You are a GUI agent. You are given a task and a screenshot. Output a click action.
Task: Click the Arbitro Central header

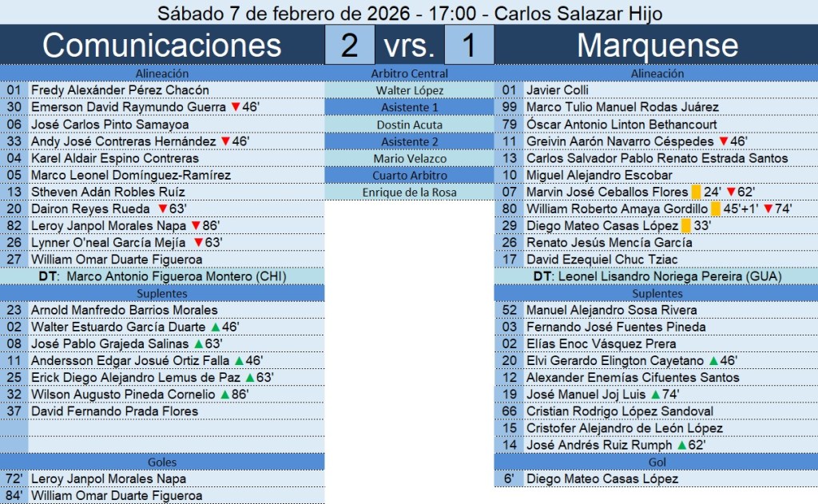(x=410, y=73)
